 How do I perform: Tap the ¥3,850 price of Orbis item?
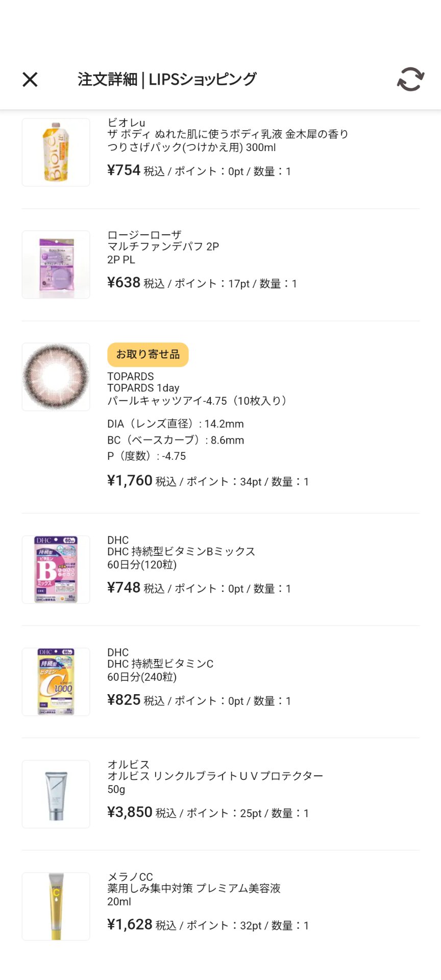tap(130, 812)
